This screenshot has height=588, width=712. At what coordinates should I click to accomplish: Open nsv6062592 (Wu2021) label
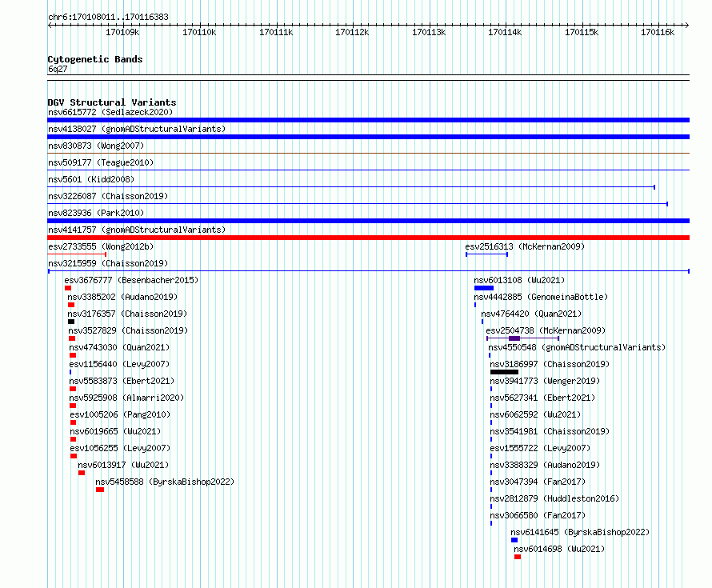[x=535, y=414]
